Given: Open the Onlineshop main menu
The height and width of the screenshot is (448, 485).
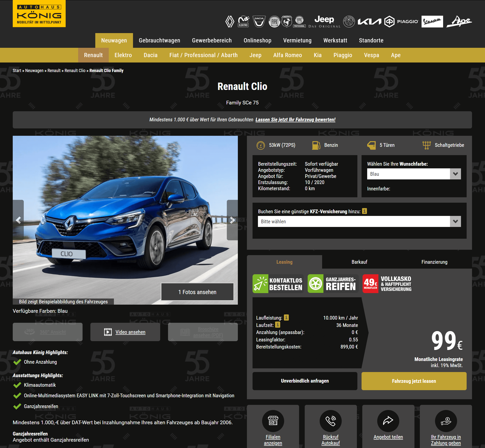Looking at the screenshot, I should (x=257, y=40).
